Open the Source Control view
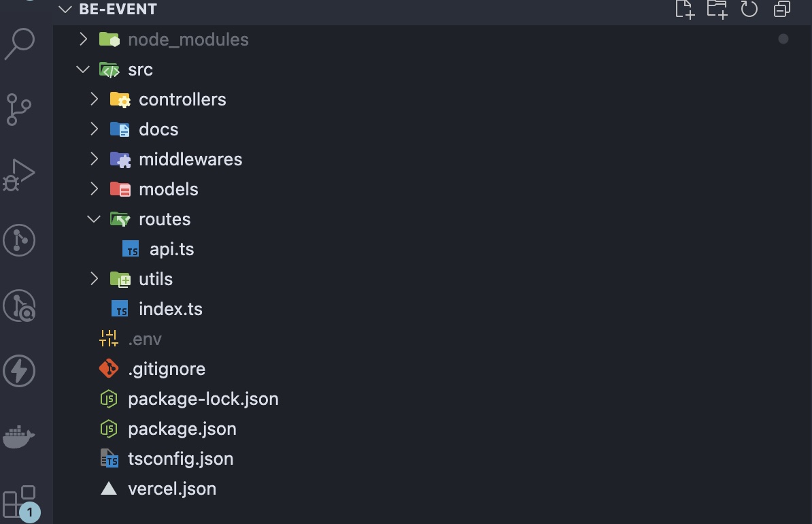 (20, 110)
